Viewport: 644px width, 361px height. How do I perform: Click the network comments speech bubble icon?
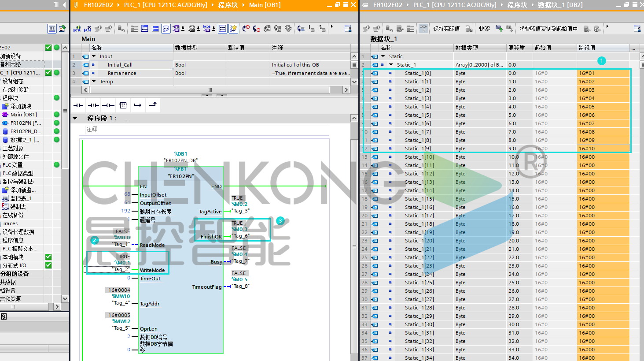click(x=166, y=29)
